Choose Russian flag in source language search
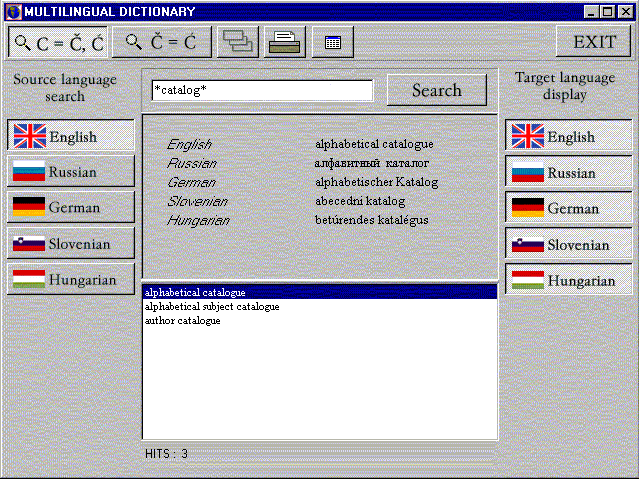The image size is (639, 479). (71, 172)
